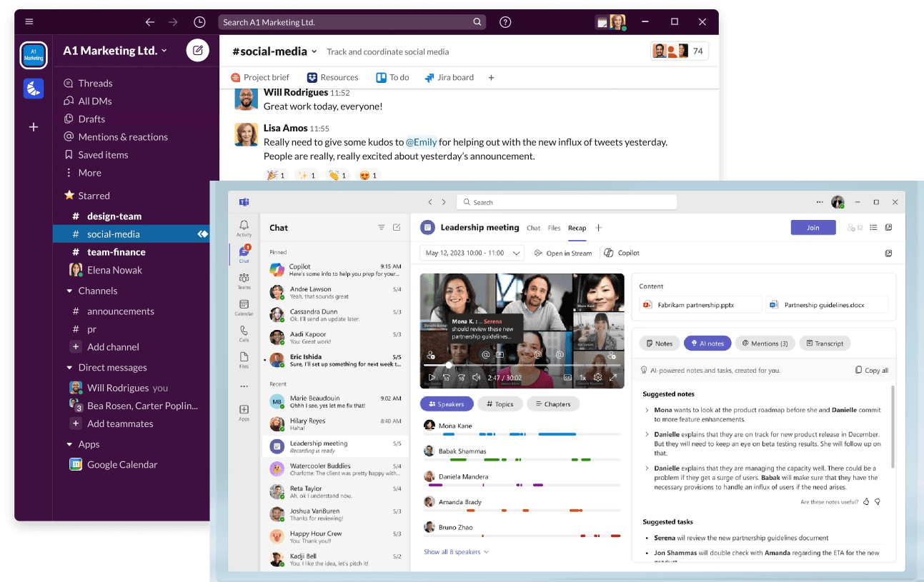Open Teams icon in the Teams left rail

pos(244,280)
